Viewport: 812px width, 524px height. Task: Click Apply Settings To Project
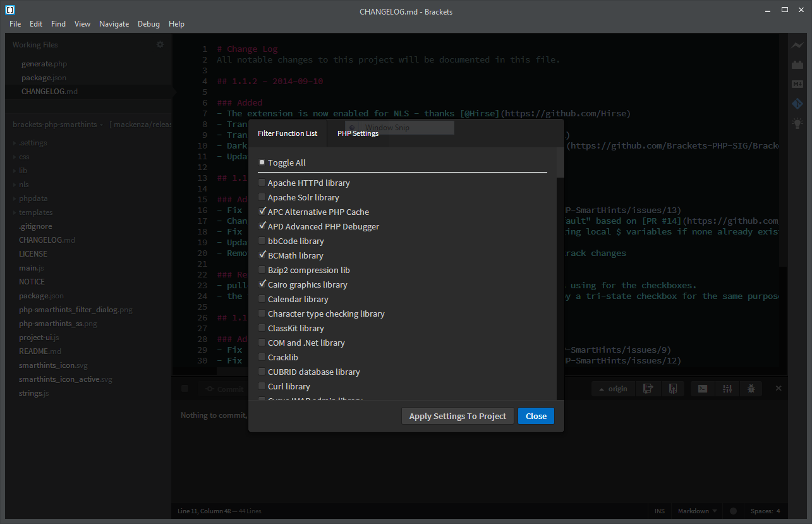click(x=458, y=416)
